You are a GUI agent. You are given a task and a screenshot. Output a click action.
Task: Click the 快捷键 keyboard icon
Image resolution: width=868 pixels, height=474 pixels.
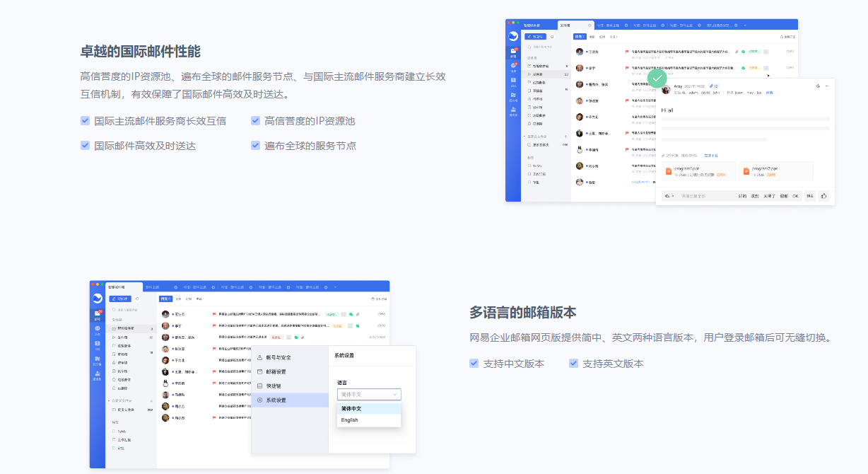[259, 386]
